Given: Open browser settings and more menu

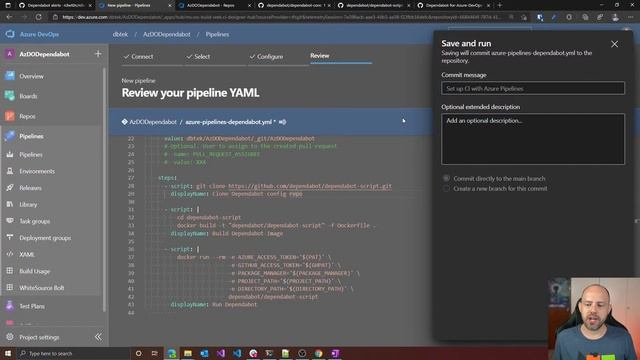Looking at the screenshot, I should click(631, 17).
